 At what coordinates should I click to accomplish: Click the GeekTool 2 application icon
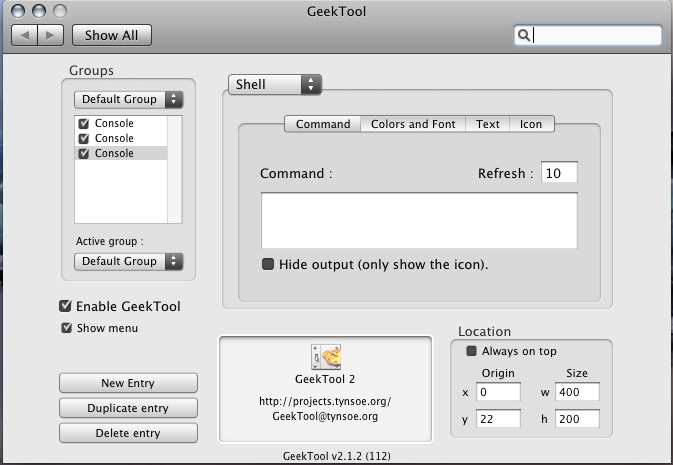click(x=326, y=357)
